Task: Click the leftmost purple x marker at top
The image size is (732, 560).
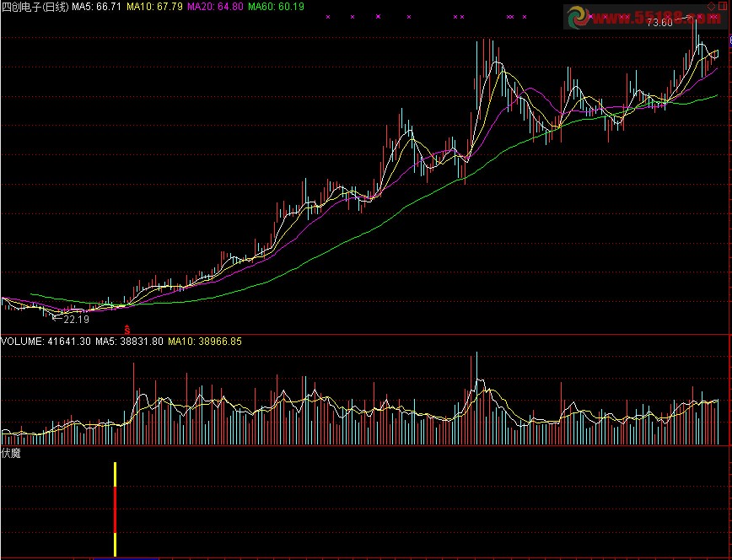Action: pyautogui.click(x=330, y=16)
